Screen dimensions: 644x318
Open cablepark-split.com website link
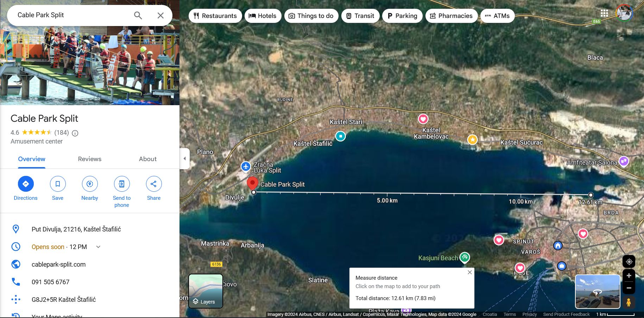[x=59, y=265]
